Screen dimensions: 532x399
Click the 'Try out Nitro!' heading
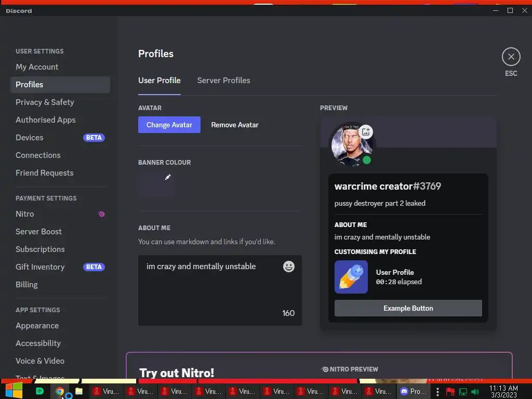click(177, 373)
